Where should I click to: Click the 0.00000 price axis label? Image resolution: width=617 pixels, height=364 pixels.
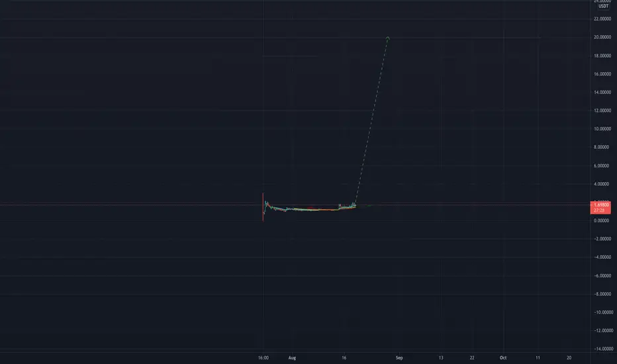click(602, 221)
